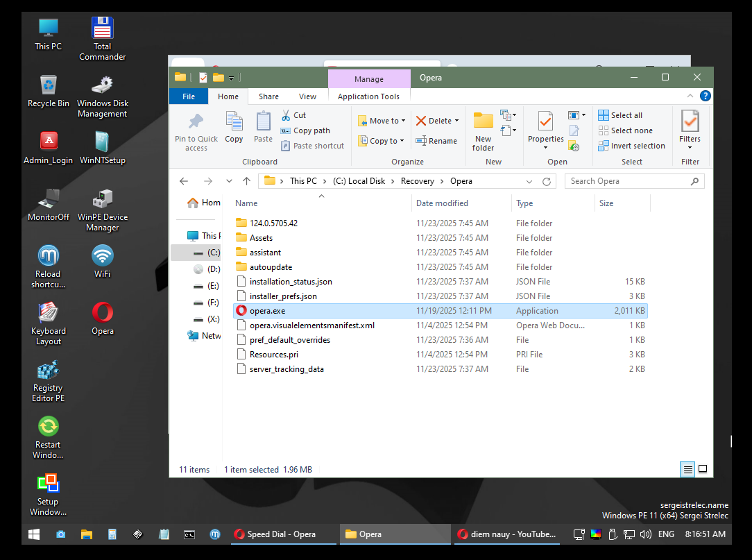The width and height of the screenshot is (752, 560).
Task: Open the File menu tab
Action: [x=189, y=96]
